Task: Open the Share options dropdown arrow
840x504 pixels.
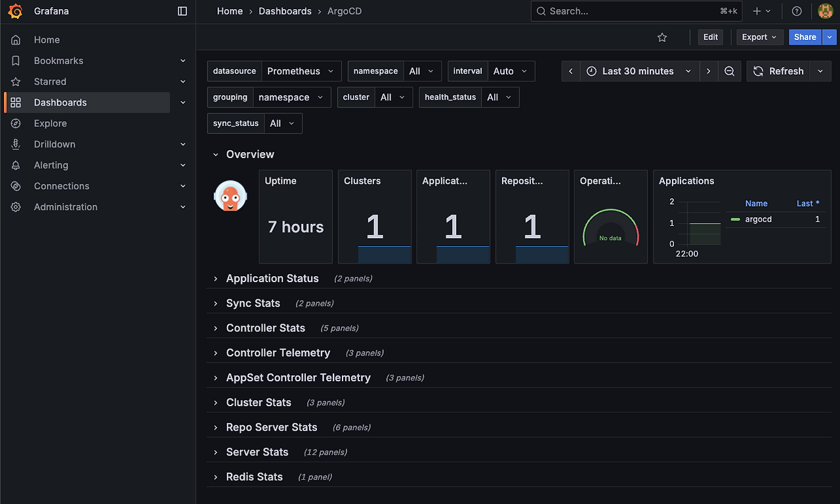Action: [831, 37]
